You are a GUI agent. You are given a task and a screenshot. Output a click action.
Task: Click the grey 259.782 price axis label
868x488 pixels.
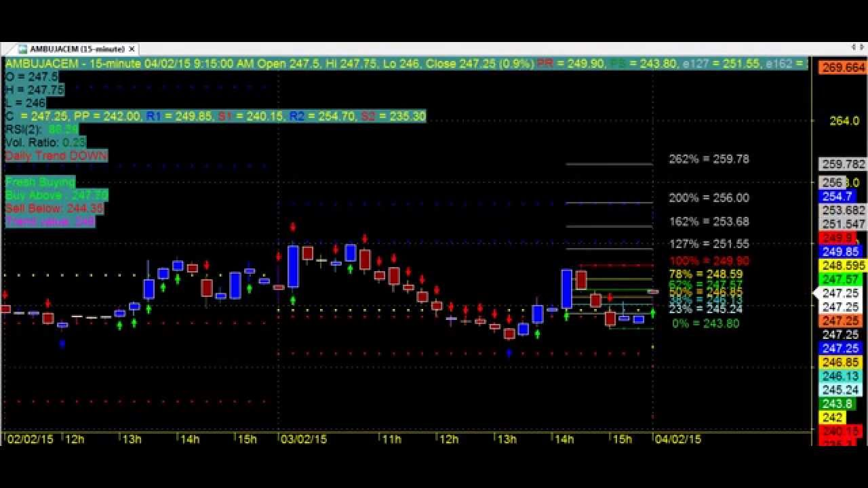(843, 164)
